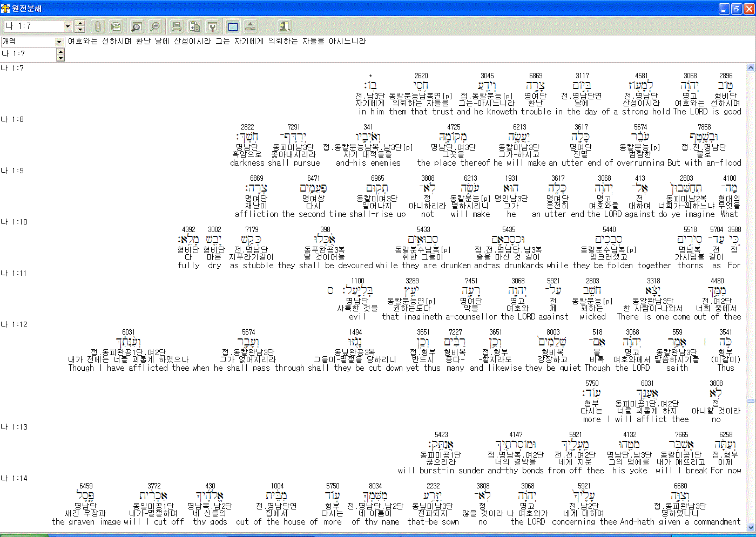Click Strong's number 7858

click(704, 127)
